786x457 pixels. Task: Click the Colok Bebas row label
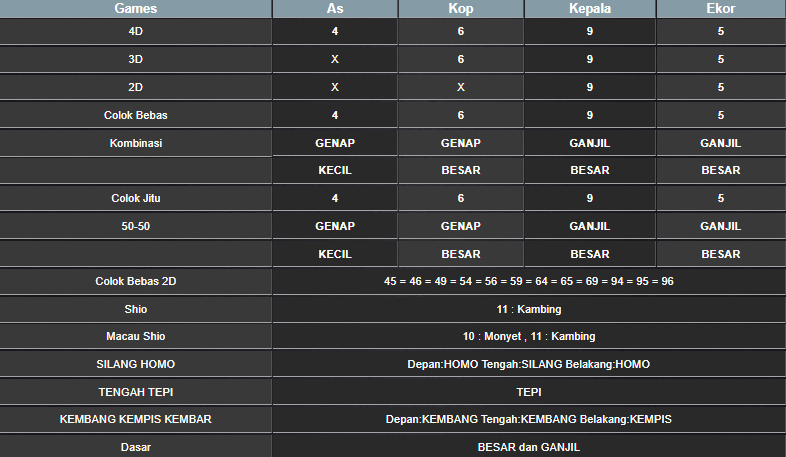coord(135,115)
